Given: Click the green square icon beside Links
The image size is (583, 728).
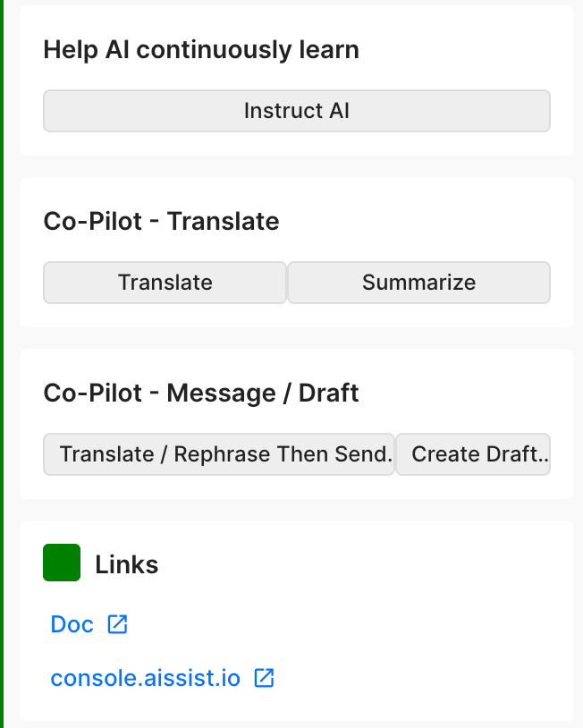Looking at the screenshot, I should pos(62,563).
